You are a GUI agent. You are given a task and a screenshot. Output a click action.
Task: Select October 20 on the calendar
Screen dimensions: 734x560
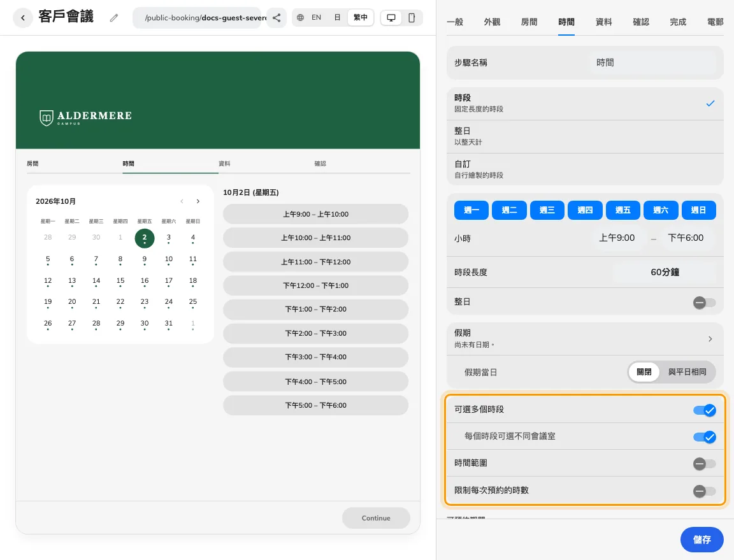[72, 302]
